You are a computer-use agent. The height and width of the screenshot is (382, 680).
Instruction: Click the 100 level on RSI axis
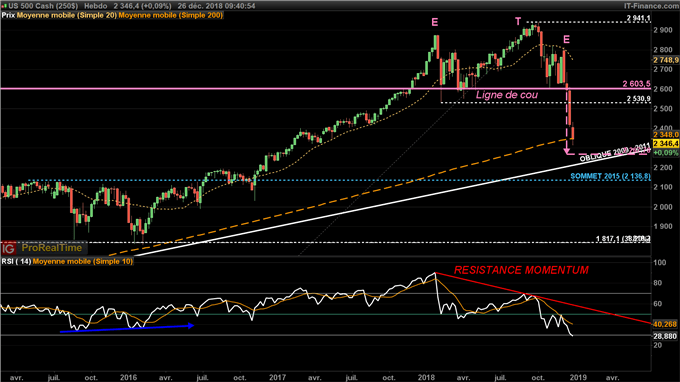click(x=660, y=263)
